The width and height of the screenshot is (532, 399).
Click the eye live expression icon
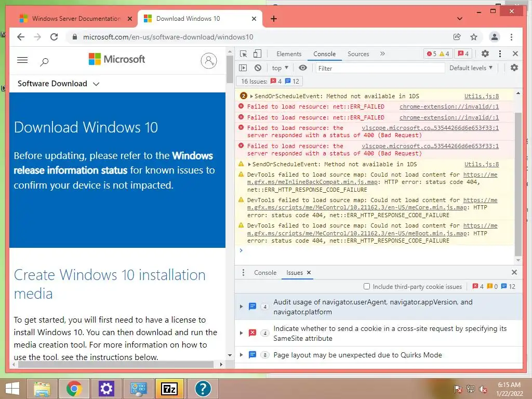[x=303, y=68]
